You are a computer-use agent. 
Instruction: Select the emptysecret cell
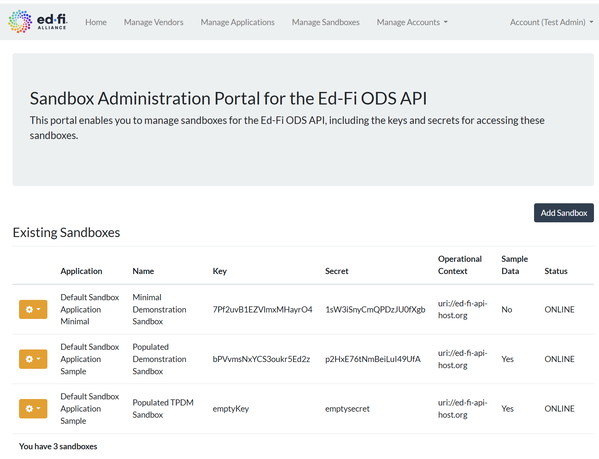point(347,409)
